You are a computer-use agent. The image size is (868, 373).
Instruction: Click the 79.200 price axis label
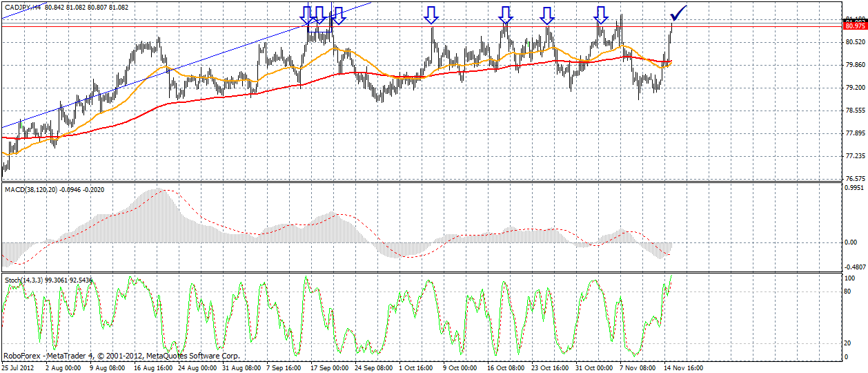[854, 88]
